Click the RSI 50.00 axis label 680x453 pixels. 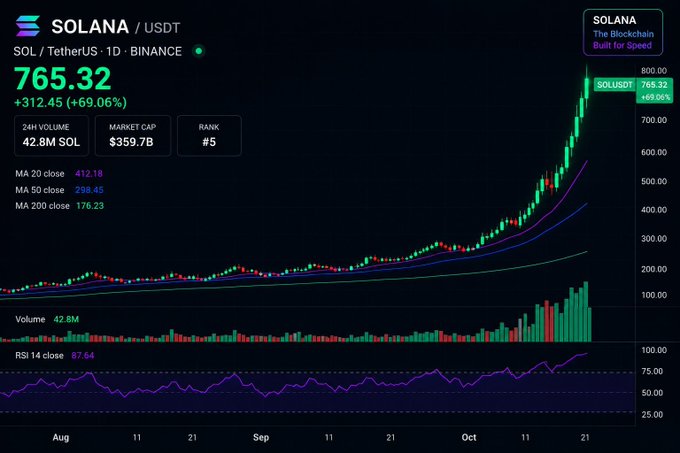pyautogui.click(x=652, y=393)
